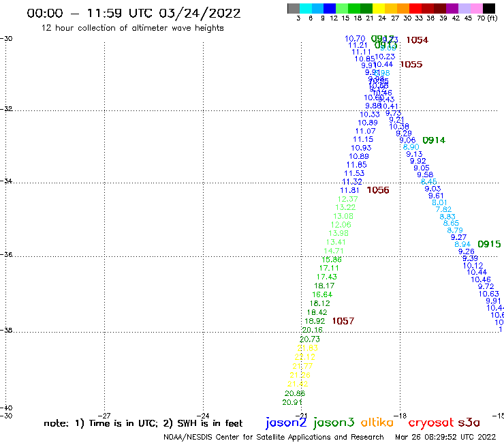Click the pass number '1057'
Screen dimensions: 504x443
point(343,321)
